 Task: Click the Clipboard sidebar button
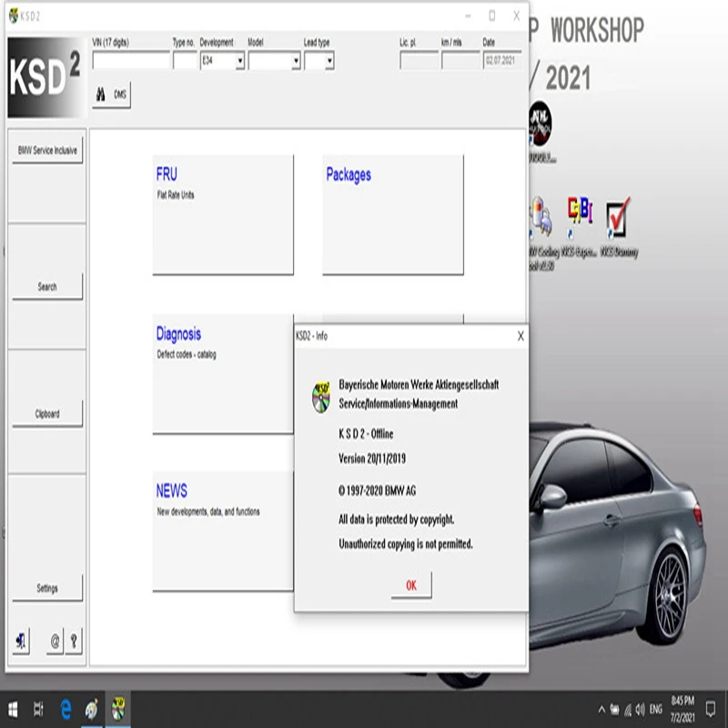coord(47,414)
